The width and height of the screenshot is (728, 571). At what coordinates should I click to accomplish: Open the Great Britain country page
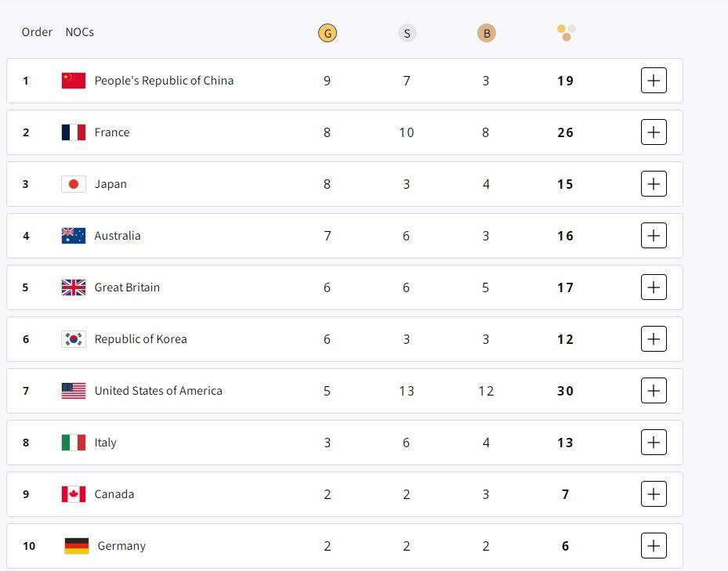point(127,287)
